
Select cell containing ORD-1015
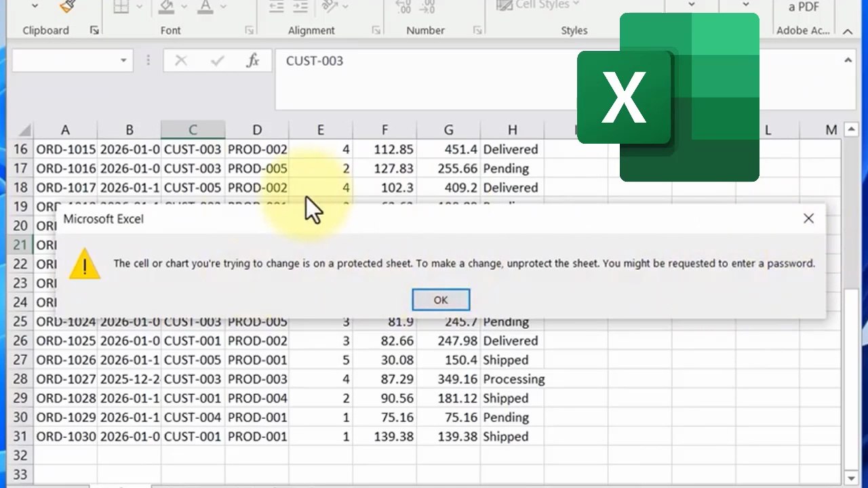[x=65, y=149]
